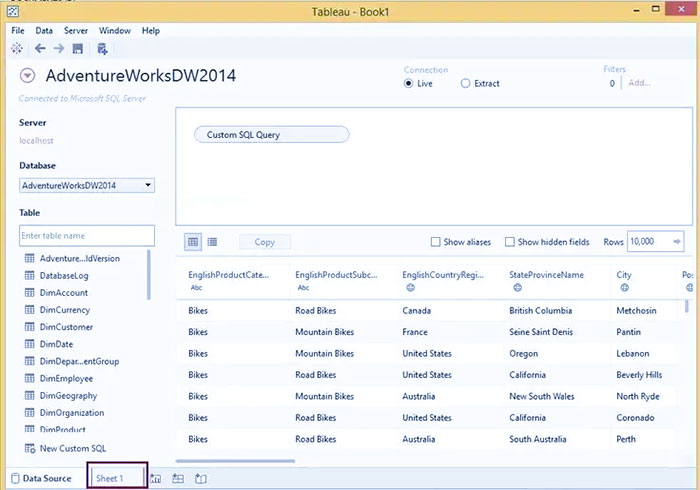Open the Data menu

coord(44,31)
